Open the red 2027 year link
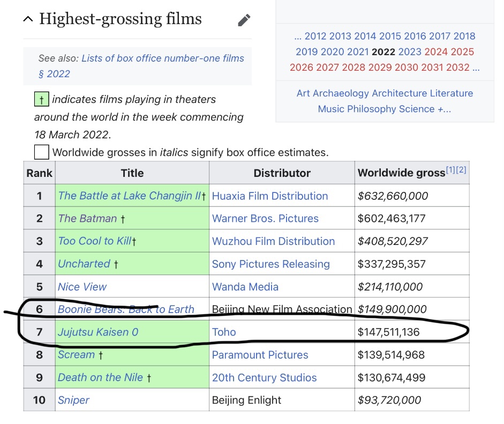 point(328,67)
